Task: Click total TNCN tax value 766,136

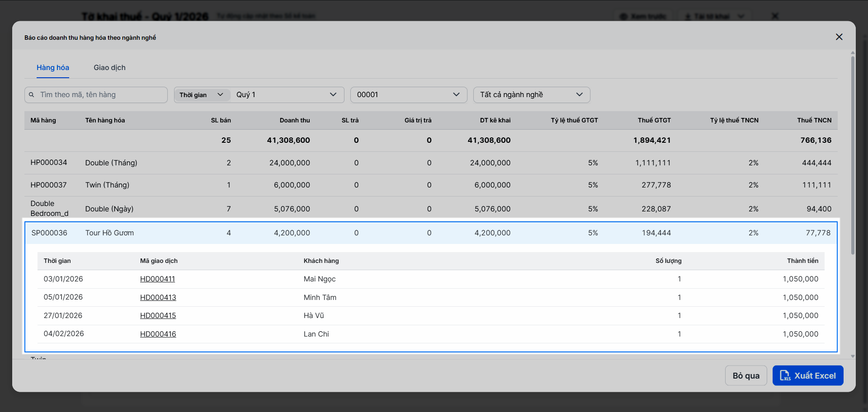Action: (x=816, y=140)
